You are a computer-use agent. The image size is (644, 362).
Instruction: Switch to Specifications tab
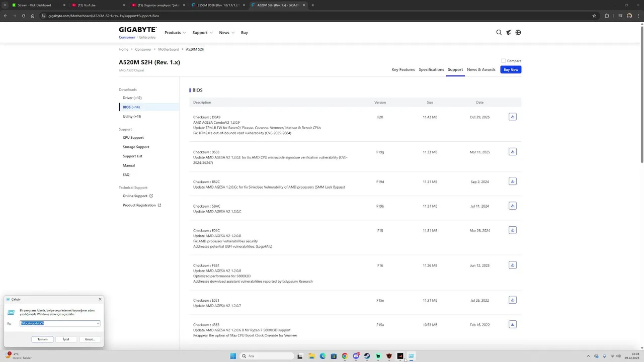click(431, 69)
